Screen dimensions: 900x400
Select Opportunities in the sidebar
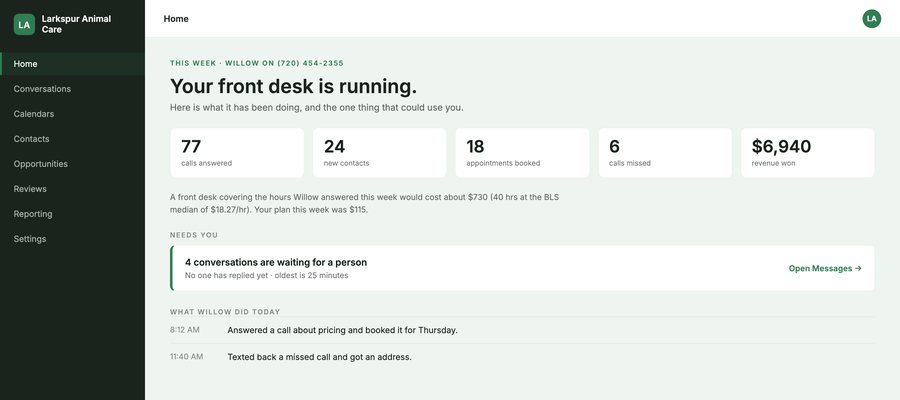72,164
